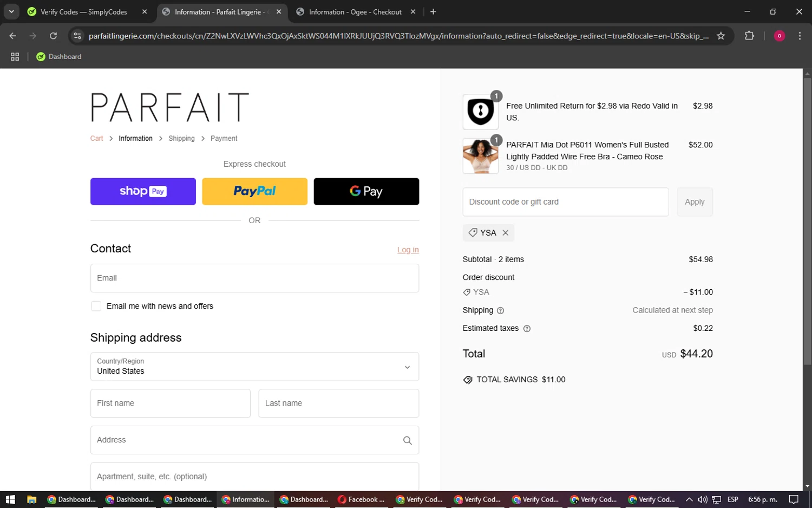Click the Information breadcrumb
The height and width of the screenshot is (508, 812).
click(x=135, y=139)
